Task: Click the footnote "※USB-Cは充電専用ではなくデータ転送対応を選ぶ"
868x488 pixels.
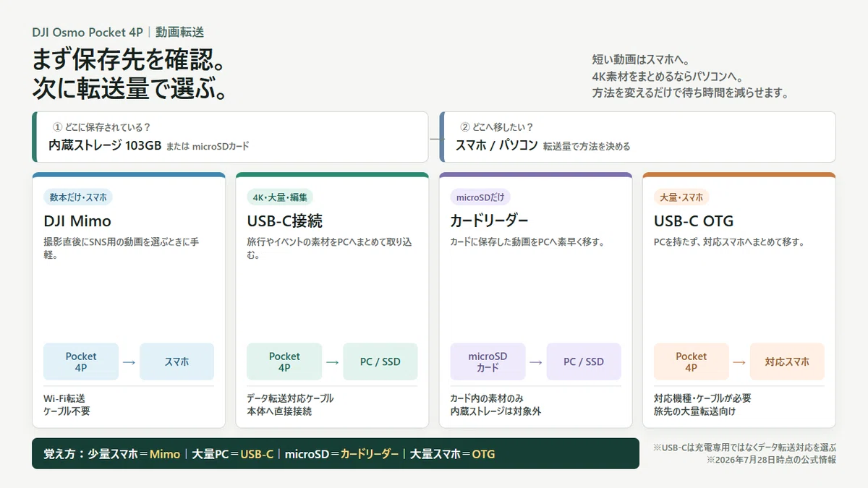Action: (744, 448)
